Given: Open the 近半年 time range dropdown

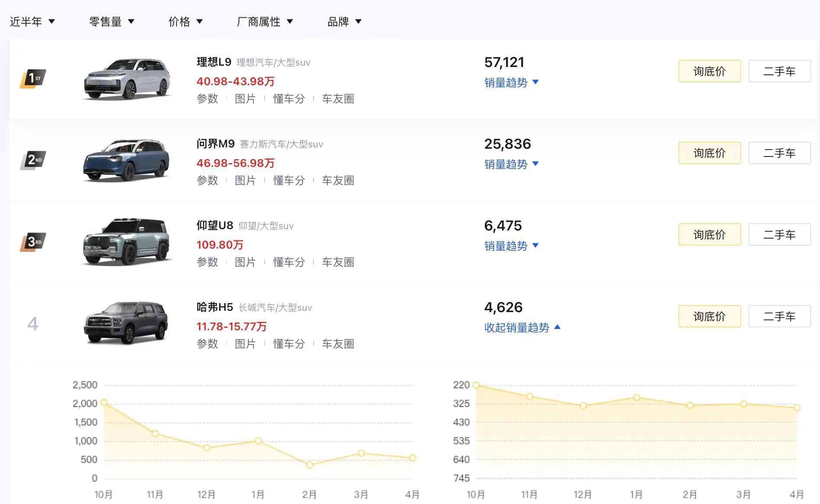Looking at the screenshot, I should point(32,22).
